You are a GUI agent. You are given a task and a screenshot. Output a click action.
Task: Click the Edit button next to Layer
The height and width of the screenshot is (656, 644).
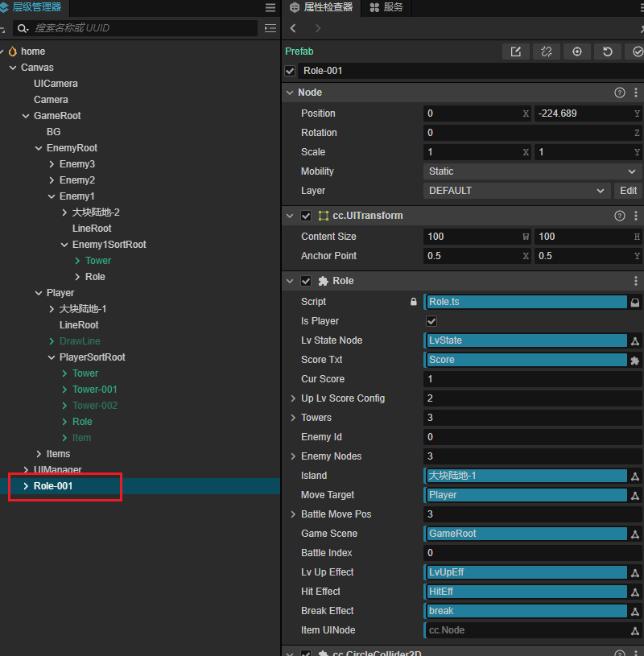(x=628, y=190)
